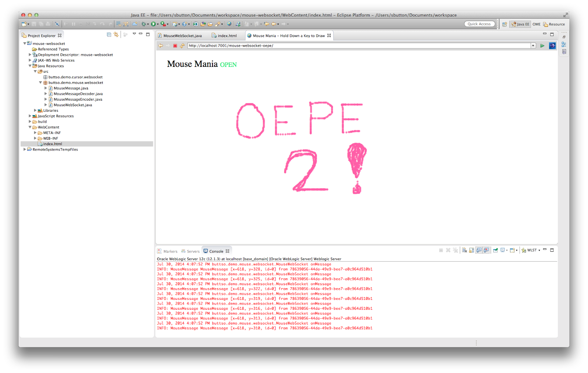Select index.html in Project Explorer
Viewport: 588px width, 373px height.
point(87,144)
